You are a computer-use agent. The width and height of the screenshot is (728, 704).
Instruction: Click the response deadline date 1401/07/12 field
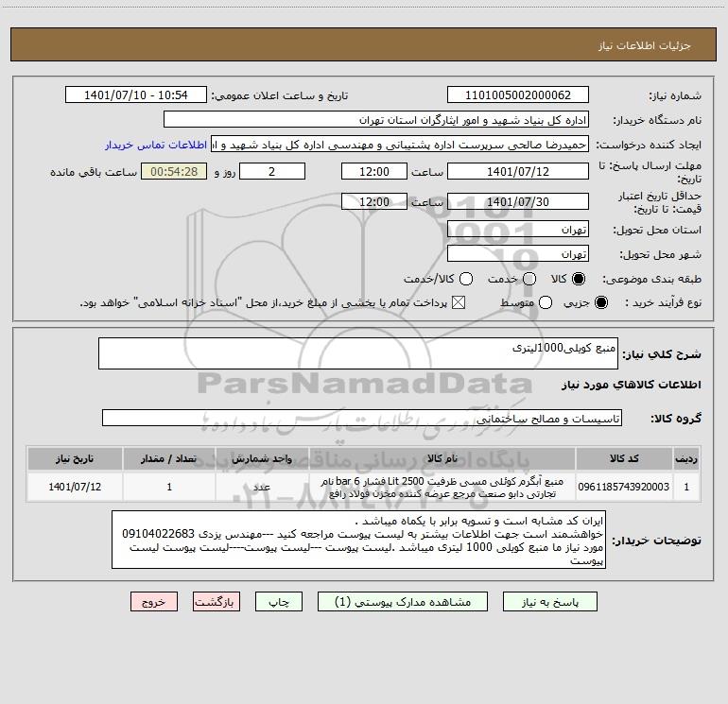click(518, 171)
